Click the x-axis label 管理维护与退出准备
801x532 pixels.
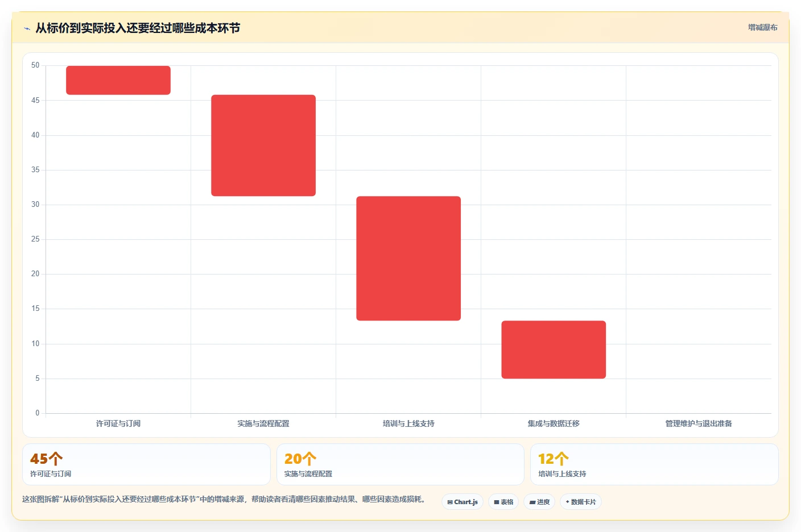pos(699,423)
